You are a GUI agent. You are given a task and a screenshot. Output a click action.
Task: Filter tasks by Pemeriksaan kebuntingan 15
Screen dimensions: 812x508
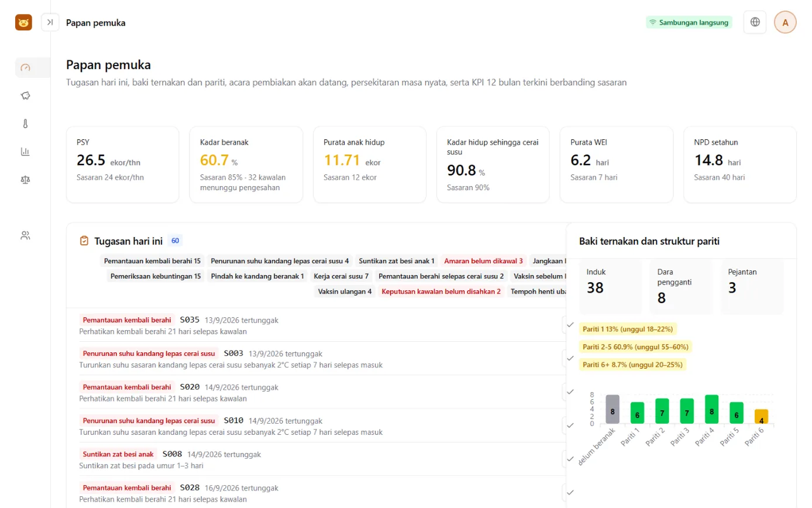click(x=156, y=276)
